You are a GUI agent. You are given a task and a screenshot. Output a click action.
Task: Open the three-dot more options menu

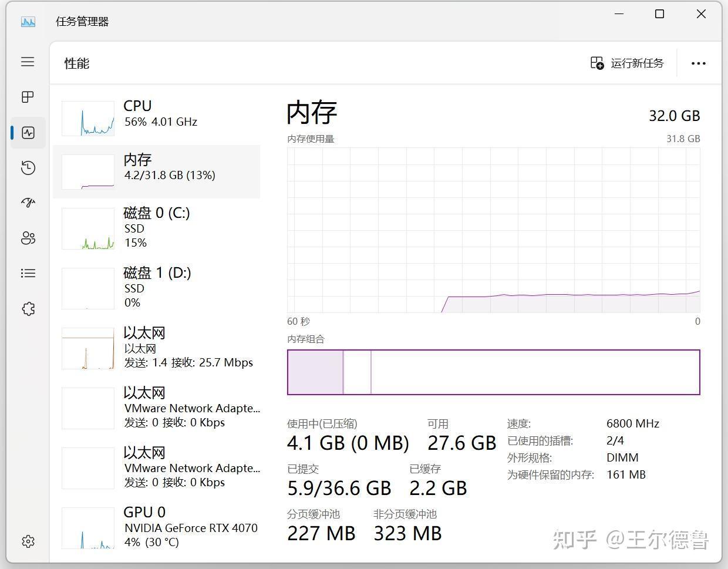click(x=698, y=63)
